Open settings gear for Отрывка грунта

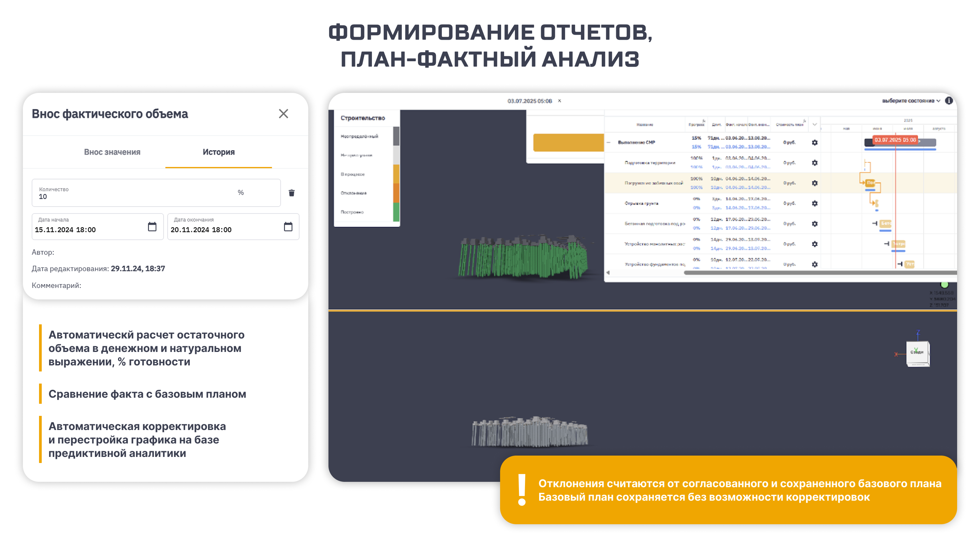(814, 204)
